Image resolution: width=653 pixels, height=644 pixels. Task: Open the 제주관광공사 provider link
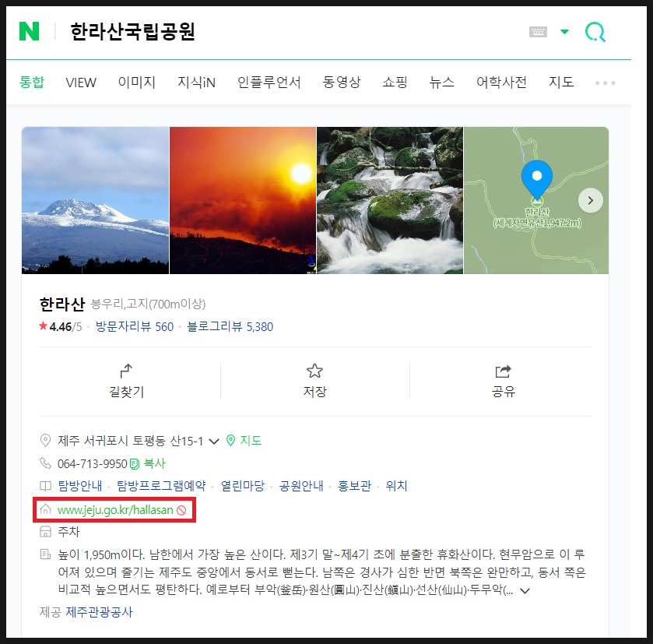pyautogui.click(x=99, y=612)
